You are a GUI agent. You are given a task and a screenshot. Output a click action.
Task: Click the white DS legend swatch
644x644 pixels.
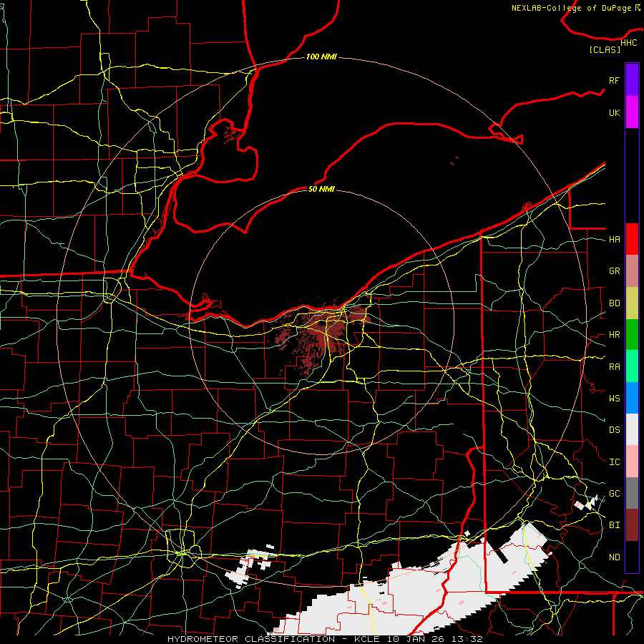(632, 429)
